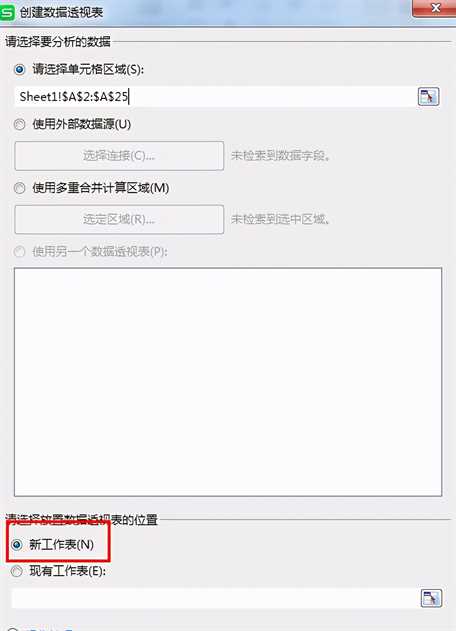The image size is (456, 631).
Task: Click the range picker icon for 现有工作表 location
Action: click(x=431, y=598)
